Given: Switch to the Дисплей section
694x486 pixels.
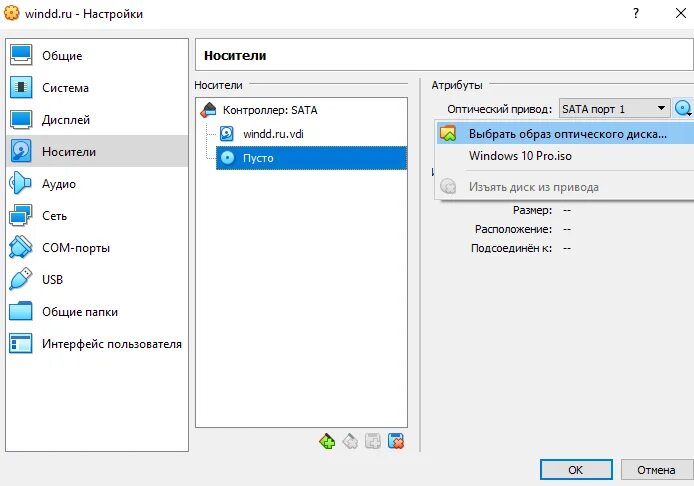Looking at the screenshot, I should [97, 120].
